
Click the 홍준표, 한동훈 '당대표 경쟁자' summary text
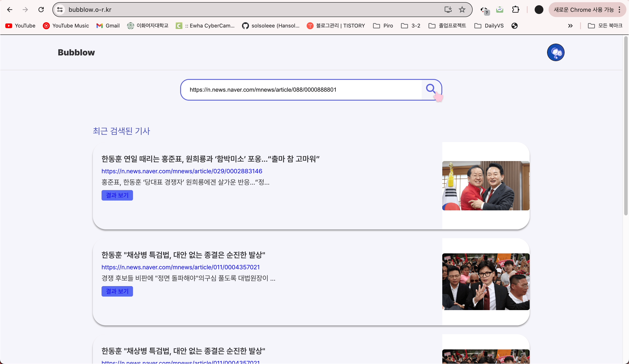(x=185, y=182)
